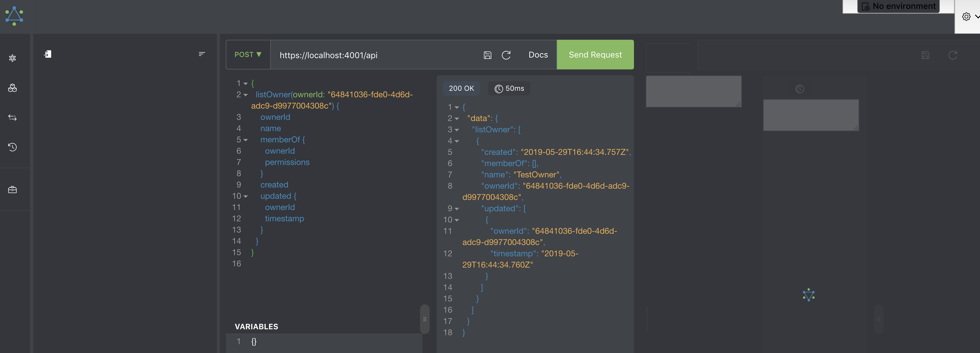The width and height of the screenshot is (980, 353).
Task: Click the Send Request button
Action: tap(595, 55)
